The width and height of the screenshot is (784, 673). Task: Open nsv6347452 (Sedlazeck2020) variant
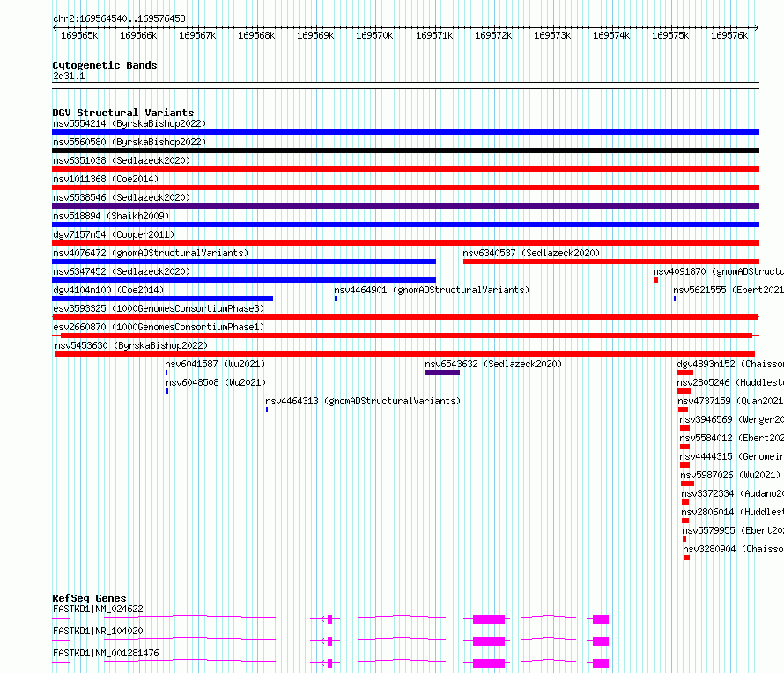[122, 271]
